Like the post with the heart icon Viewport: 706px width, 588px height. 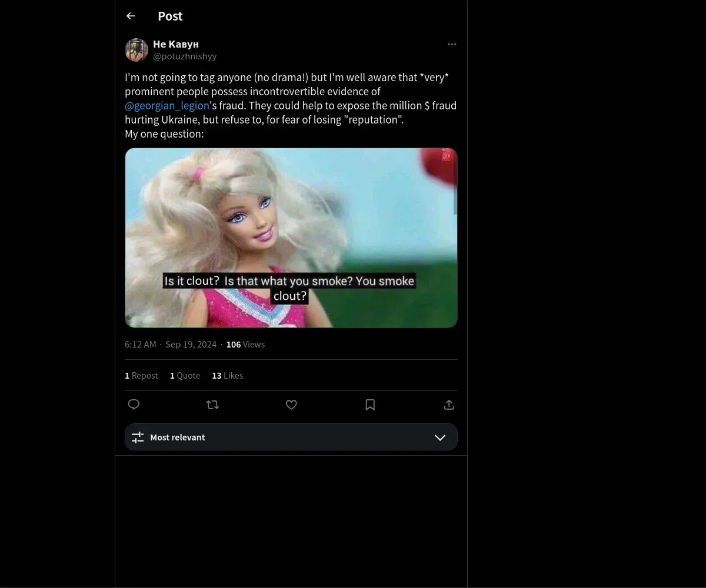click(x=291, y=405)
